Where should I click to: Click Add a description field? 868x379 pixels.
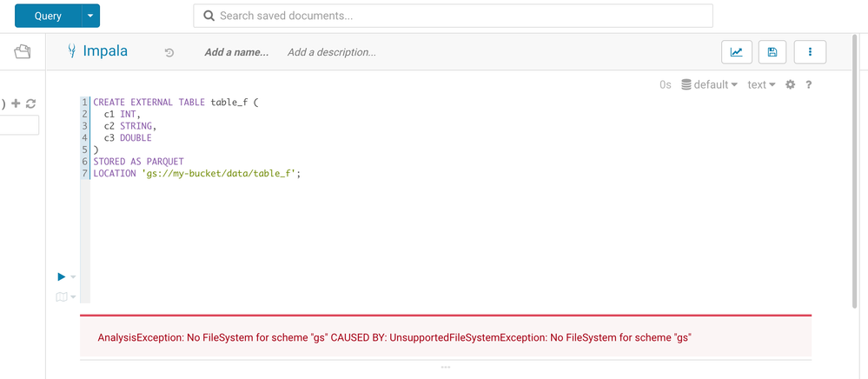click(x=332, y=52)
